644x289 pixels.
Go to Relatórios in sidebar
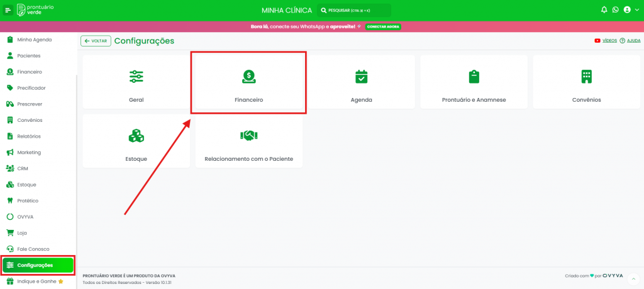pos(29,136)
